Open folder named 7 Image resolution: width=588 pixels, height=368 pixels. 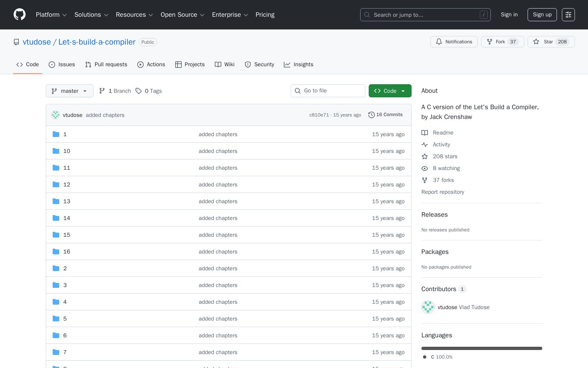tap(65, 352)
